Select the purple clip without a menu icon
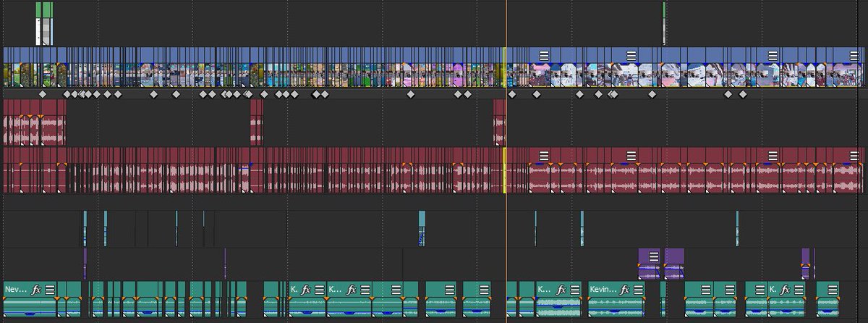The image size is (868, 323). click(674, 264)
